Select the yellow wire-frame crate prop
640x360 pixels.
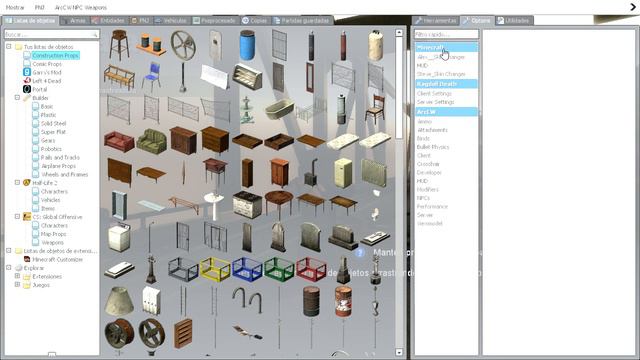point(215,269)
